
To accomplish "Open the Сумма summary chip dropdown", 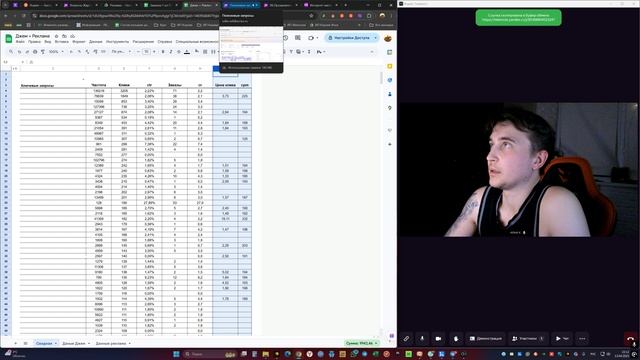I will coord(362,343).
